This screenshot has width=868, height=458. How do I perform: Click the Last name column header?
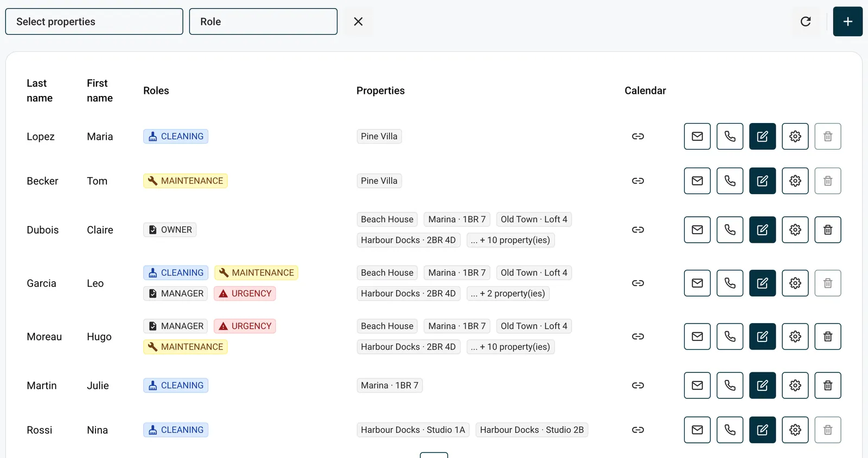click(x=40, y=91)
